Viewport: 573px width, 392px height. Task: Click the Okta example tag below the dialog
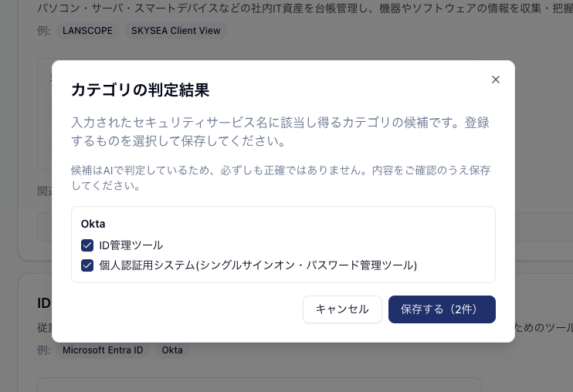(x=172, y=350)
